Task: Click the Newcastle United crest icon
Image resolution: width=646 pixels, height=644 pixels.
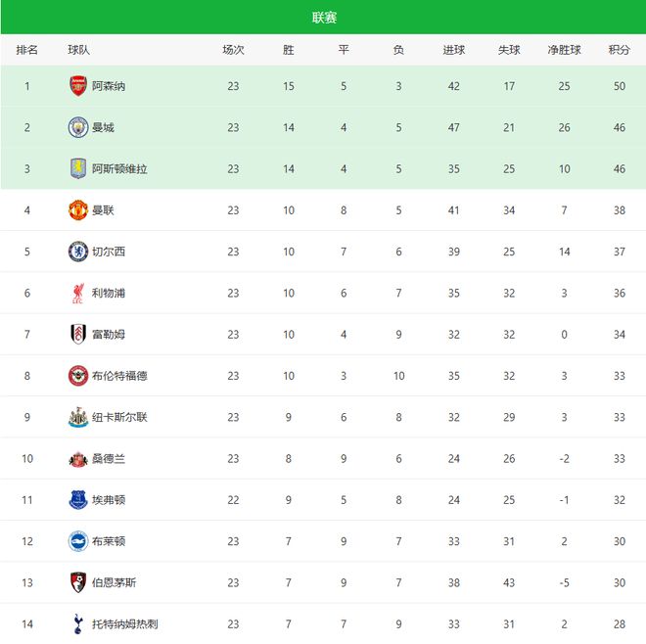Action: (77, 417)
